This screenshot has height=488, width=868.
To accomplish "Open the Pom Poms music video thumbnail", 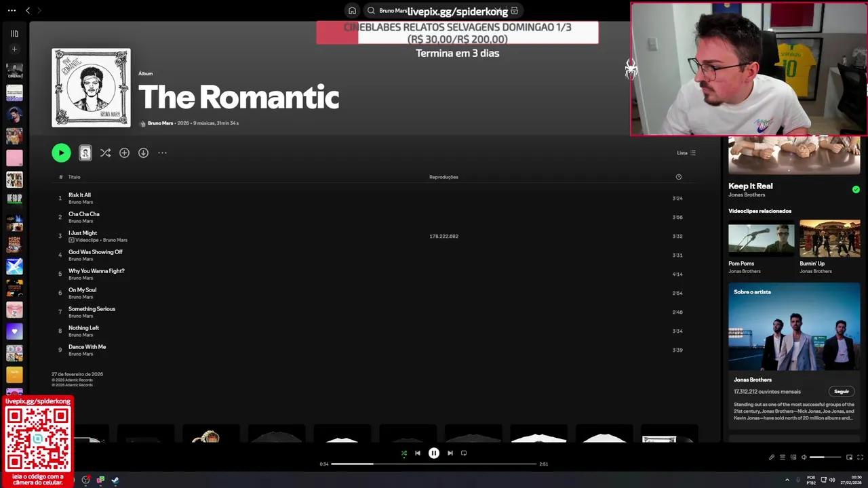I will pyautogui.click(x=761, y=239).
